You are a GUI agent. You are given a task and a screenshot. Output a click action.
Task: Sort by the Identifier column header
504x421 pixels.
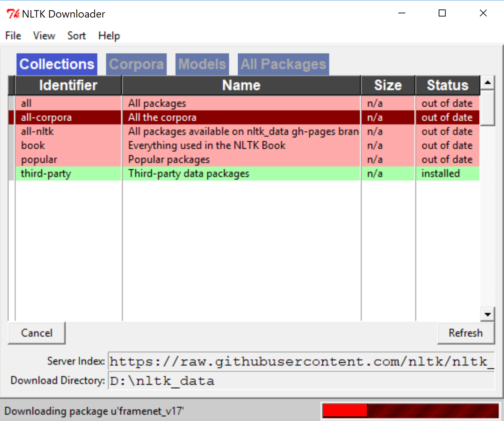click(x=68, y=85)
